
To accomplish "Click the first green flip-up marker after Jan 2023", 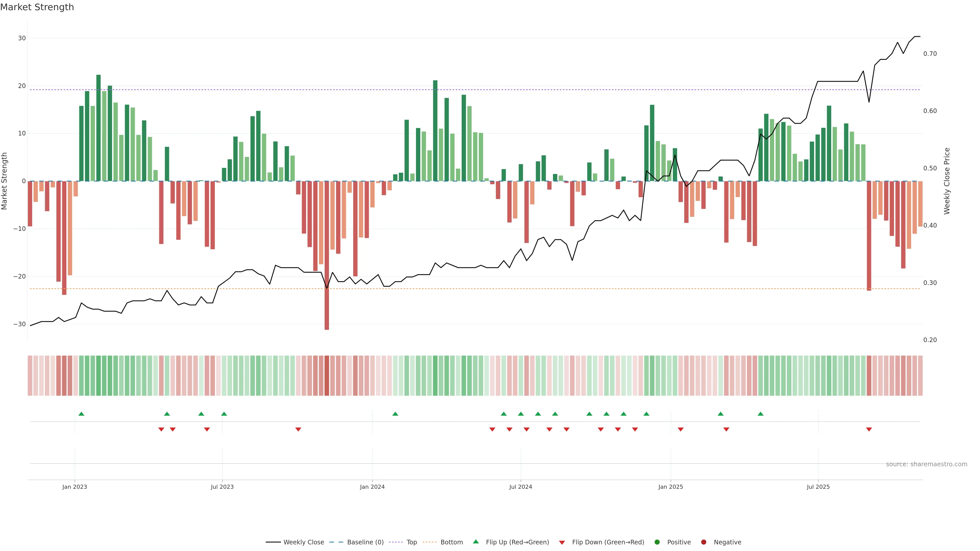I will click(x=81, y=414).
